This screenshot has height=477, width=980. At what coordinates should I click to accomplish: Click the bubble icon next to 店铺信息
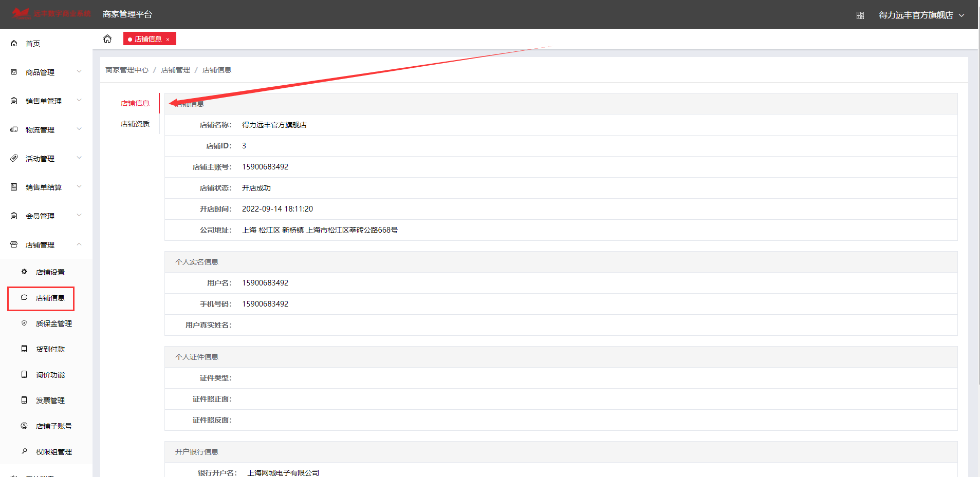24,297
